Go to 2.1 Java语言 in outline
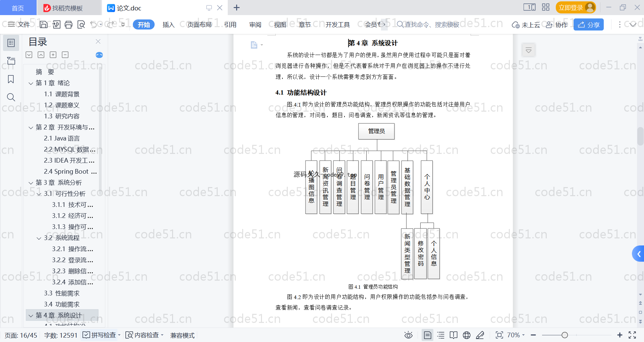644x342 pixels. click(62, 138)
